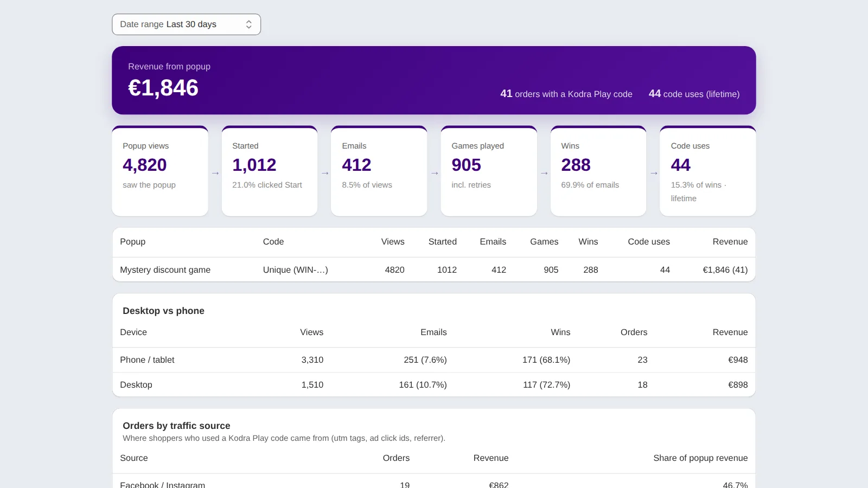Image resolution: width=868 pixels, height=488 pixels.
Task: Click the €1,846 revenue from popup total
Action: coord(163,88)
